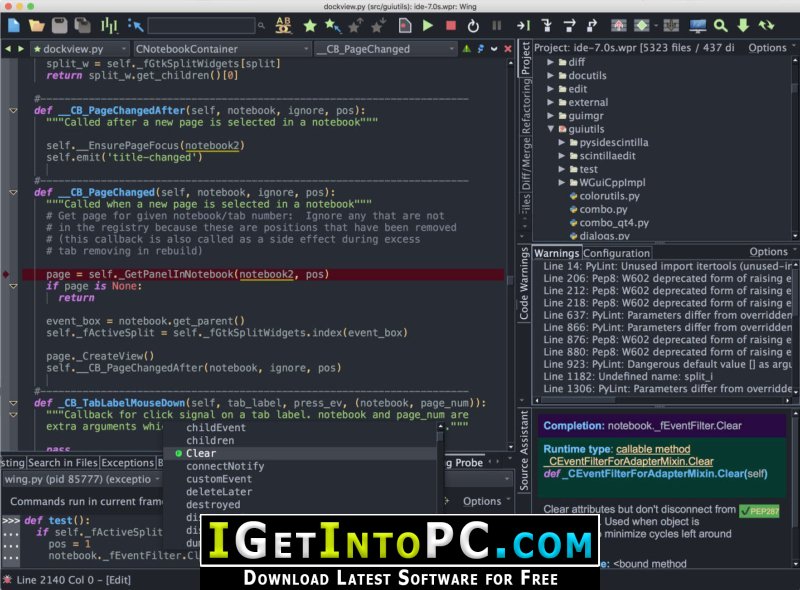Step into with the down-step icon
This screenshot has height=590, width=800.
(x=546, y=25)
